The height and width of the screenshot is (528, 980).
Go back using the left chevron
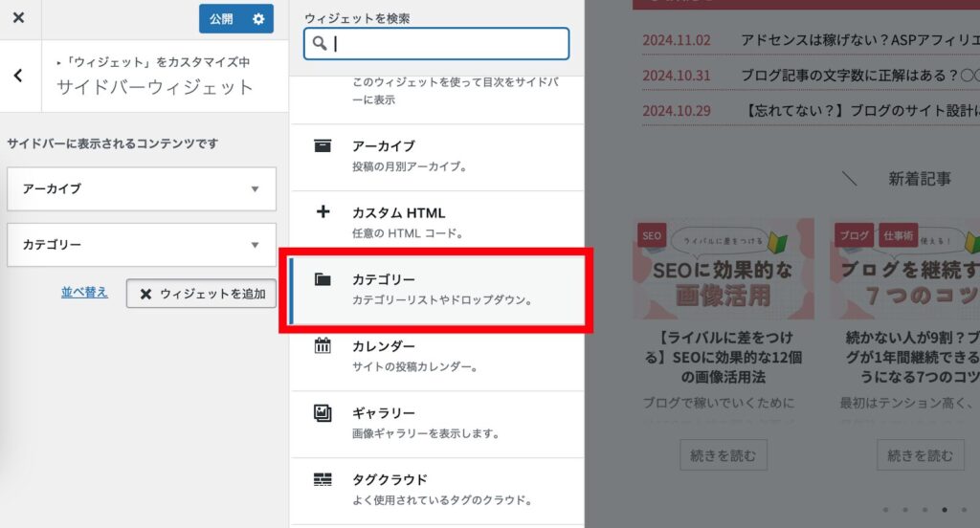tap(19, 76)
